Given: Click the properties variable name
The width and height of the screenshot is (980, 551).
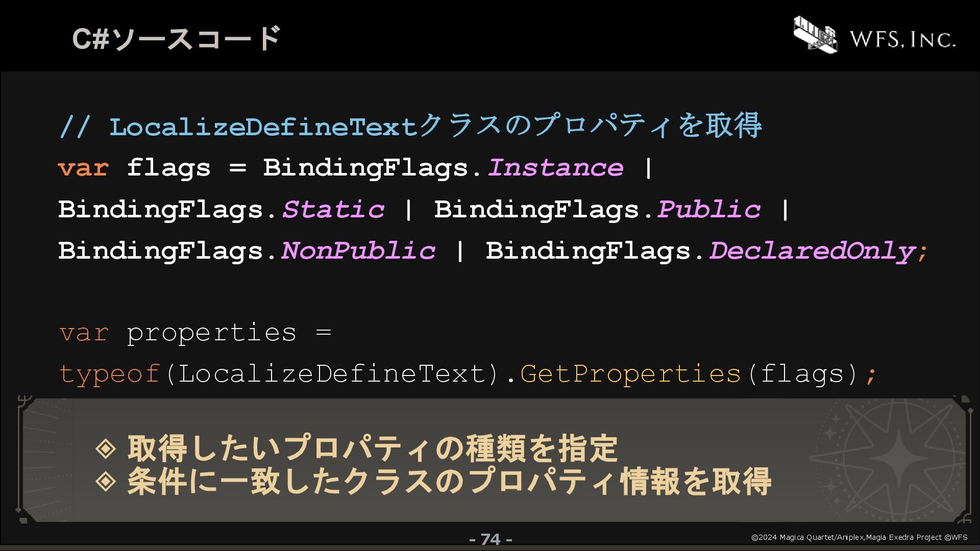Looking at the screenshot, I should [211, 333].
